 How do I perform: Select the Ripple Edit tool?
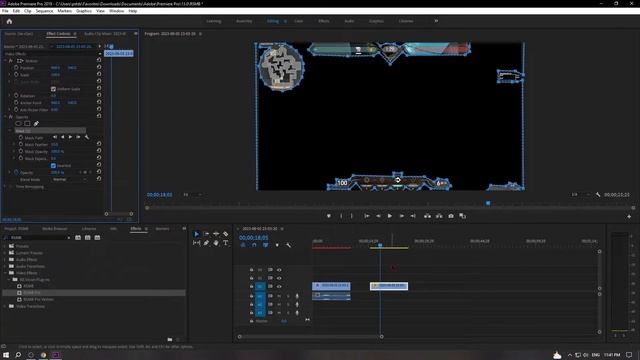click(216, 234)
